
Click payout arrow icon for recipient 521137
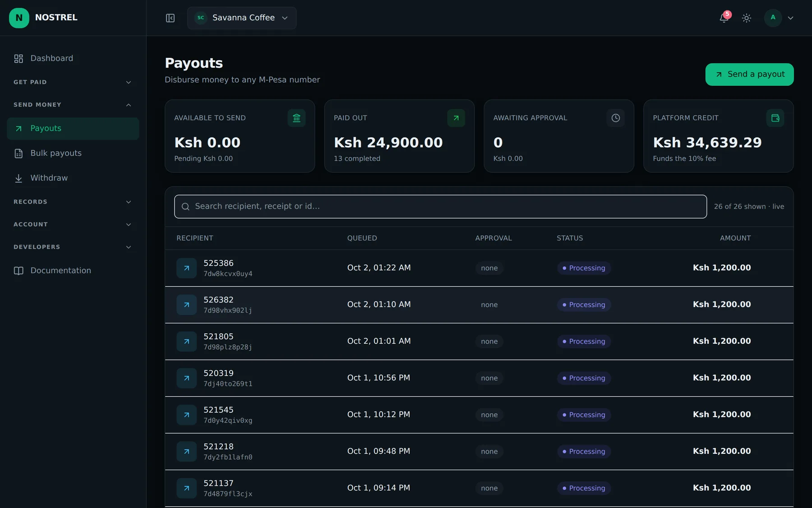[x=186, y=488]
